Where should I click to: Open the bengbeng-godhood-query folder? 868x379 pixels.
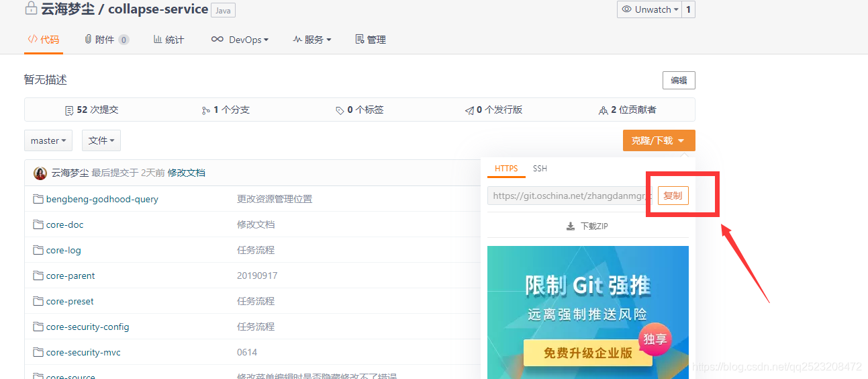click(102, 199)
